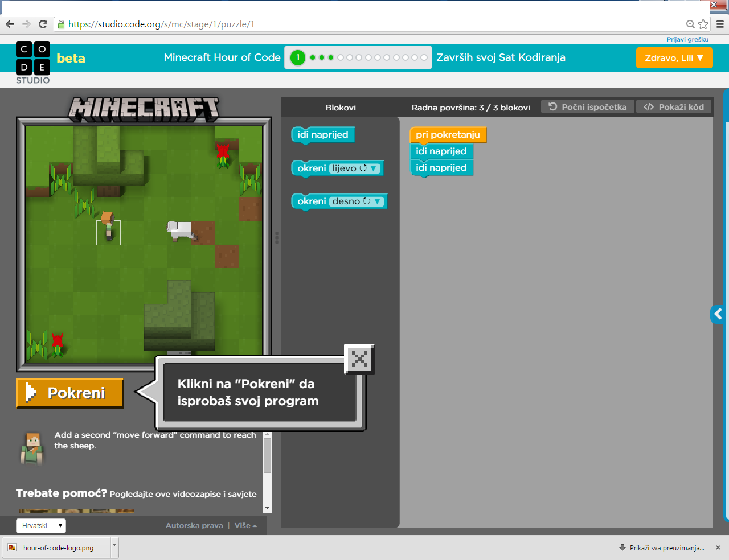Select the 'pri pokretanju' start block
The width and height of the screenshot is (729, 560).
point(448,135)
